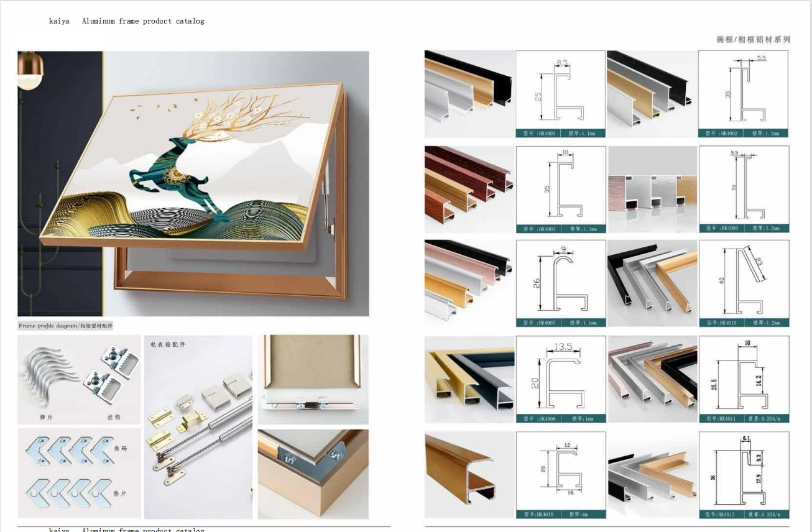The width and height of the screenshot is (812, 532).
Task: Open the HK4011 frame corners photo
Action: [652, 380]
